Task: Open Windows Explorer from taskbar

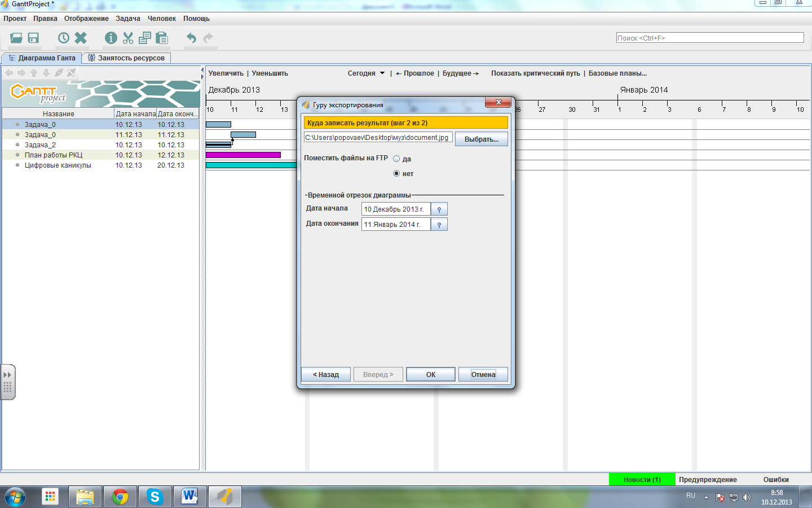Action: [85, 497]
